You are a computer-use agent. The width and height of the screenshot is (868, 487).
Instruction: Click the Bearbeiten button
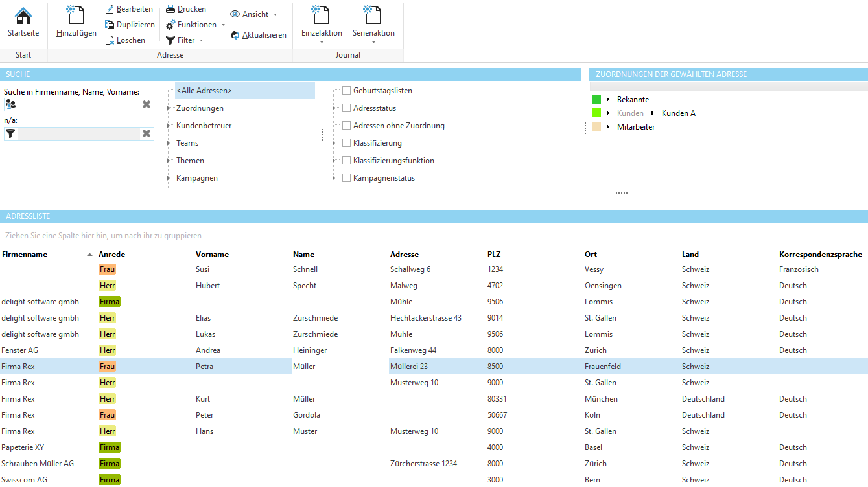click(x=130, y=8)
